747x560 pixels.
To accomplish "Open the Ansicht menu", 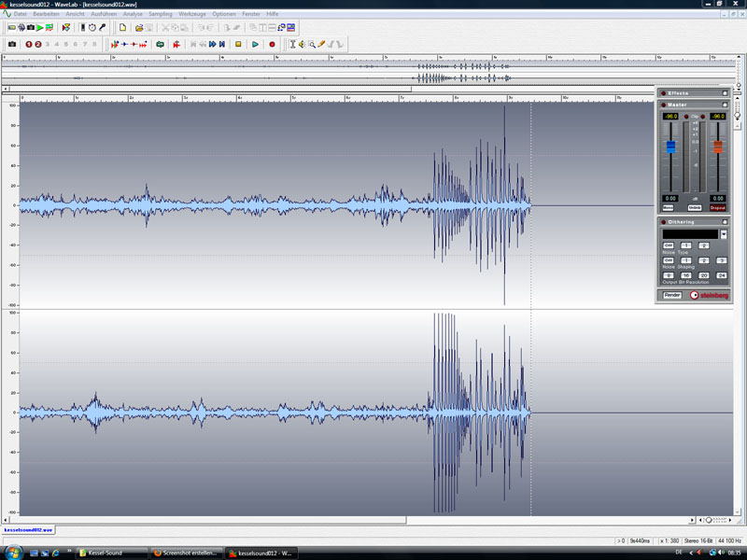I will tap(75, 14).
